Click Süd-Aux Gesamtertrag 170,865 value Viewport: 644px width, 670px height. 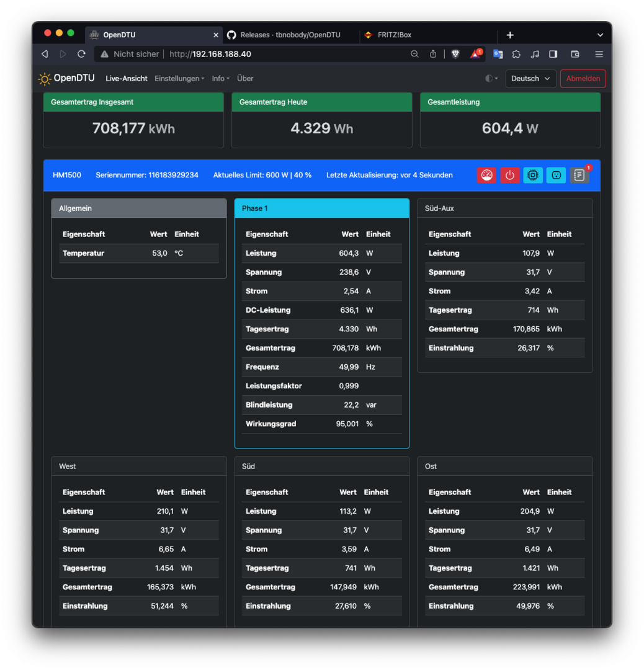(x=526, y=329)
